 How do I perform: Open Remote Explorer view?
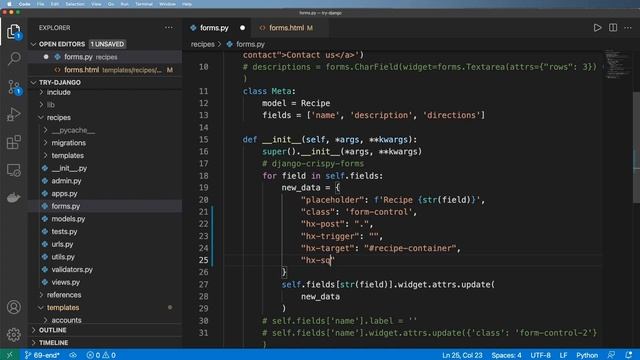(13, 170)
